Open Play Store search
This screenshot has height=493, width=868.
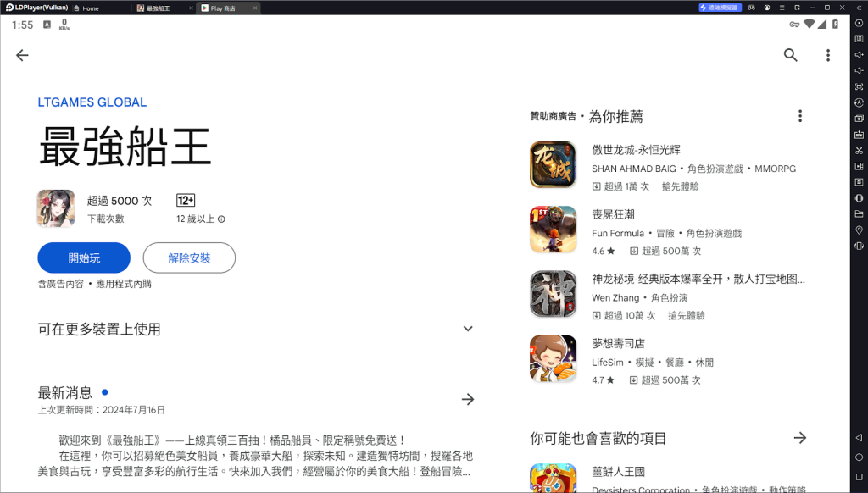(791, 55)
